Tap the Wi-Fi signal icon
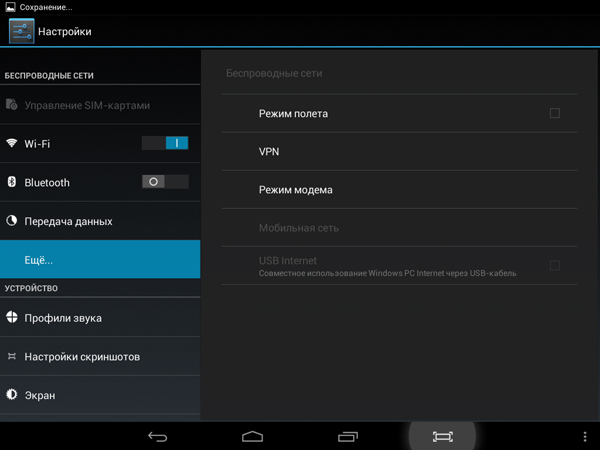Viewport: 600px width, 450px height. click(12, 144)
